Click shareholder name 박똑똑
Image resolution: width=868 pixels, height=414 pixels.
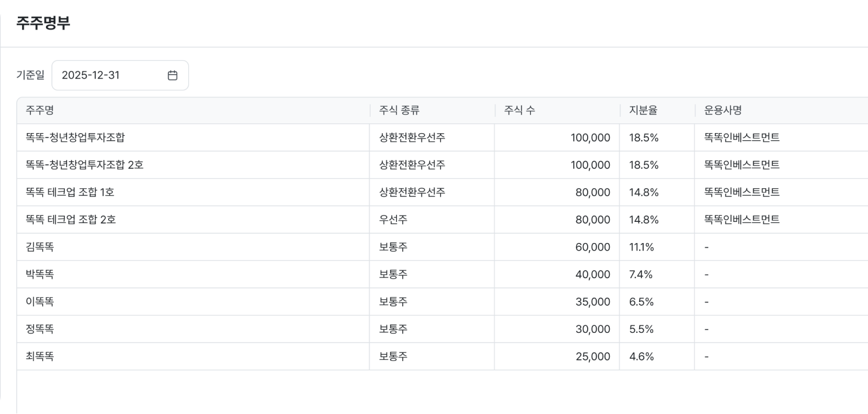coord(40,274)
